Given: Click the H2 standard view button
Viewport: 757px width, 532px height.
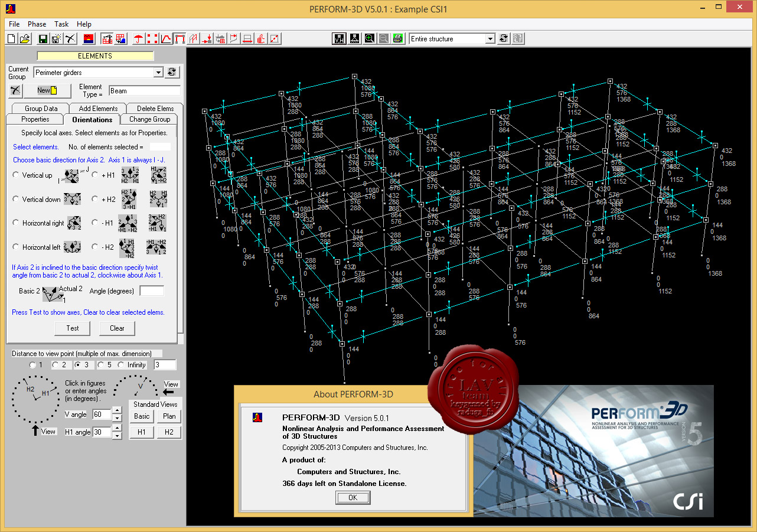Looking at the screenshot, I should point(169,432).
